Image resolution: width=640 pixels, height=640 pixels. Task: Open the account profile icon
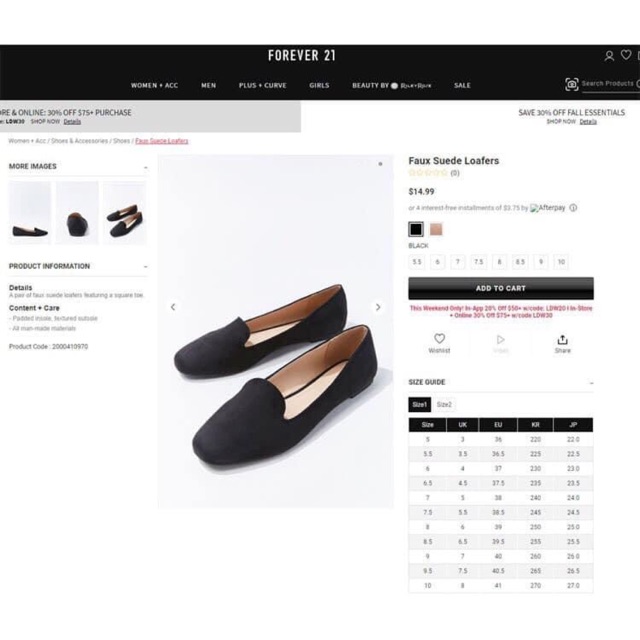click(609, 56)
